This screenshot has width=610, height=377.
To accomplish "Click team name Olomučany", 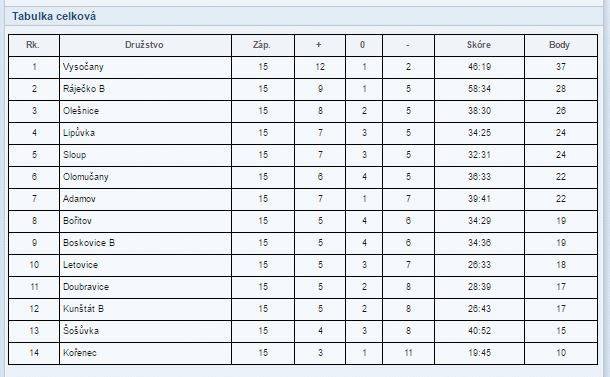I will coord(86,177).
